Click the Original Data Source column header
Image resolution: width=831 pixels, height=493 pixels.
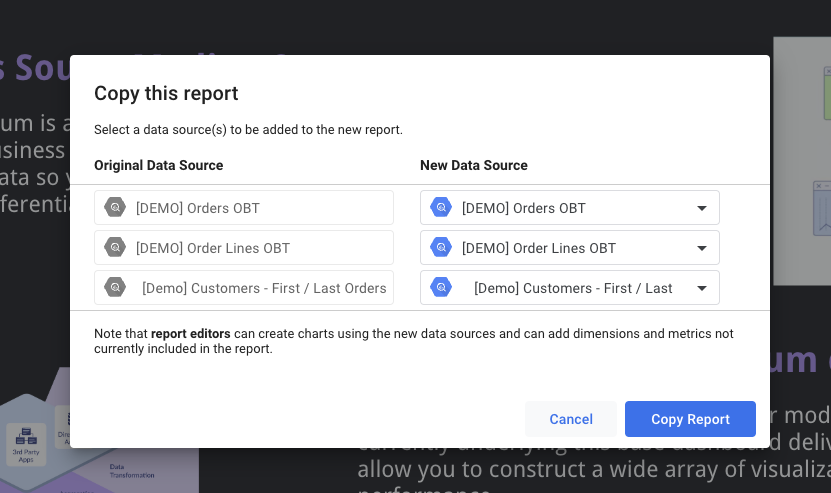coord(158,165)
